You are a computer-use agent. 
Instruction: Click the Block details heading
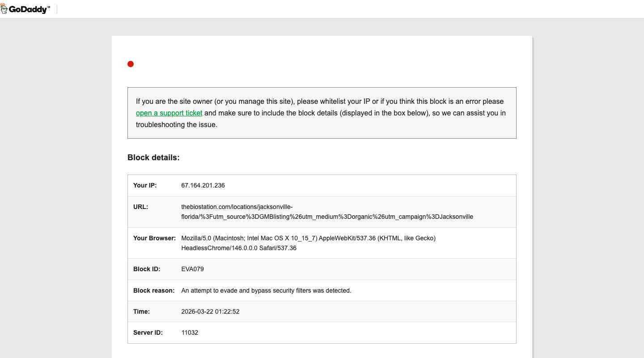pos(153,158)
